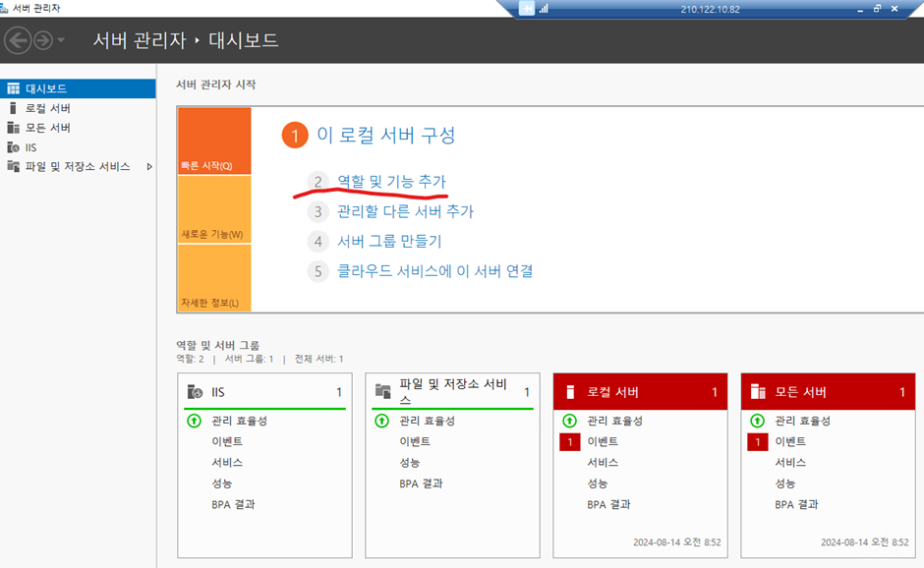Open the 자세한 정보(L) tile
Screen dimensions: 924x568
(214, 279)
